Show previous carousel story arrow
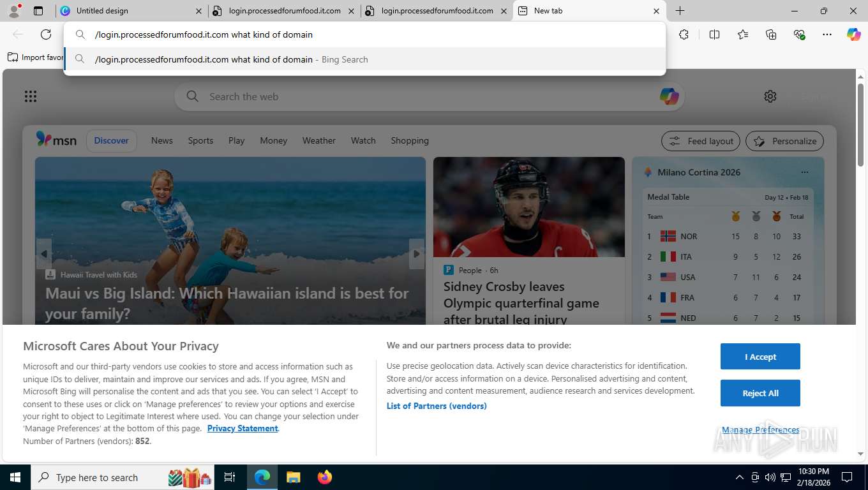 pyautogui.click(x=43, y=254)
